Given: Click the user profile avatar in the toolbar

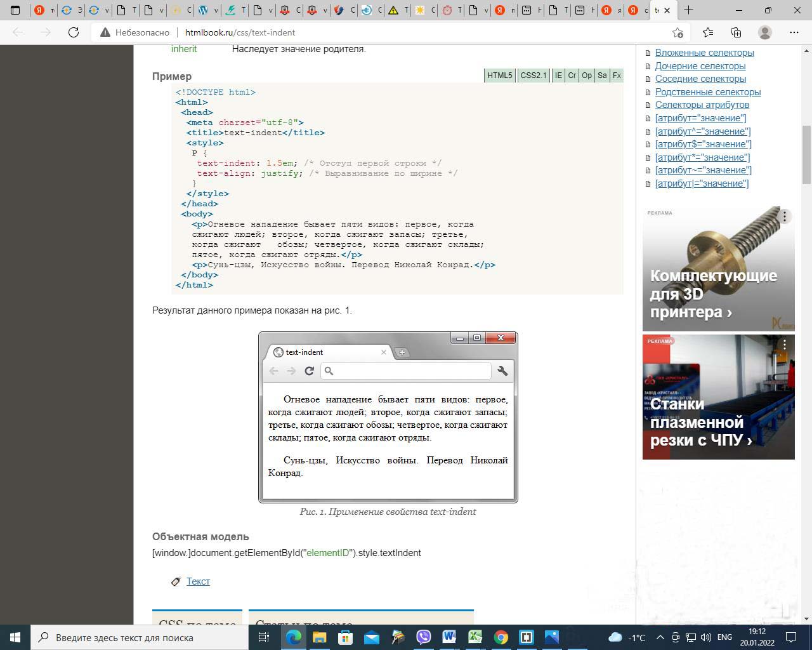Looking at the screenshot, I should point(765,32).
